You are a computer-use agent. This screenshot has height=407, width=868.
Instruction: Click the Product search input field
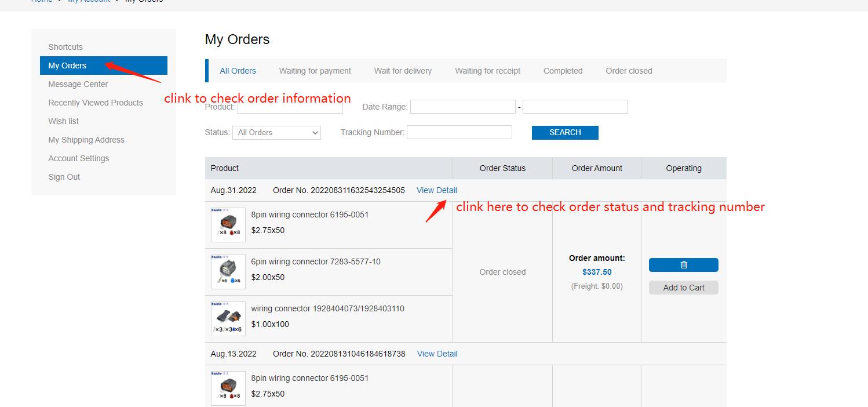tap(290, 107)
